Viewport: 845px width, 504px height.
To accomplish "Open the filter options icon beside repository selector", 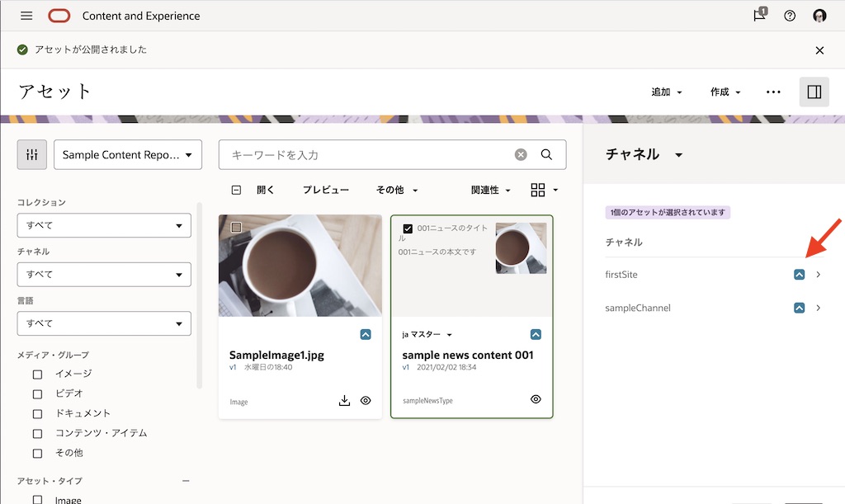I will 31,154.
